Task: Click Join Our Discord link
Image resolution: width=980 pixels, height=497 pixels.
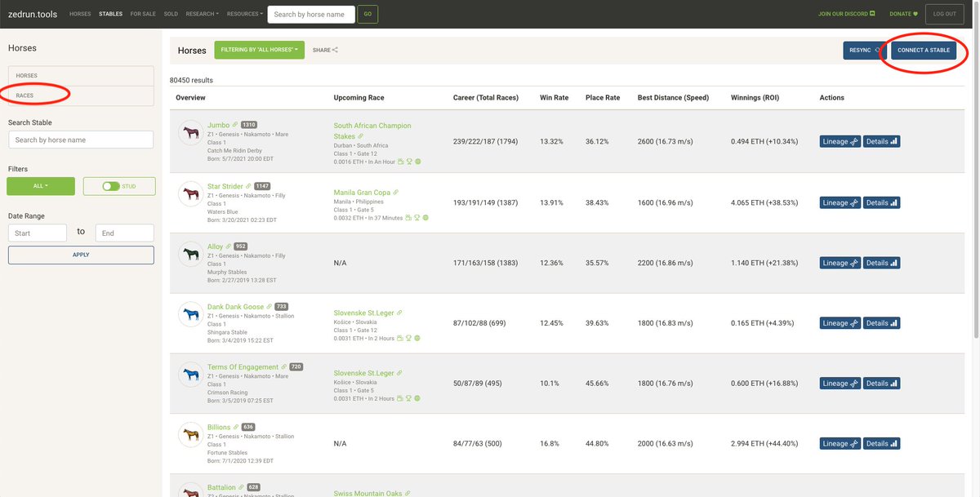Action: pyautogui.click(x=847, y=14)
